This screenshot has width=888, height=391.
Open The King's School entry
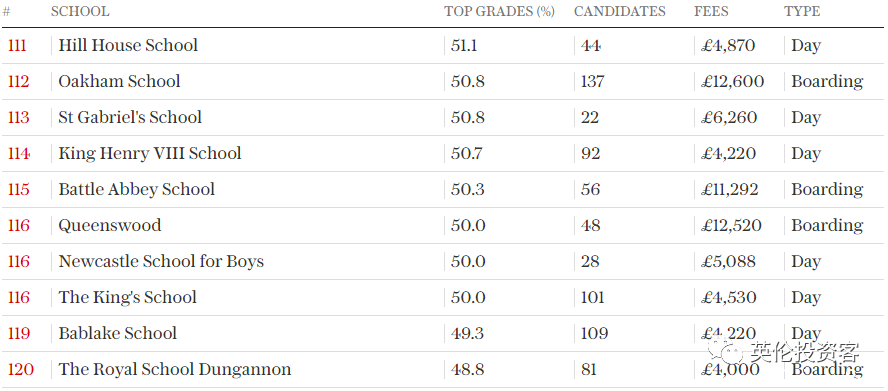(x=127, y=297)
